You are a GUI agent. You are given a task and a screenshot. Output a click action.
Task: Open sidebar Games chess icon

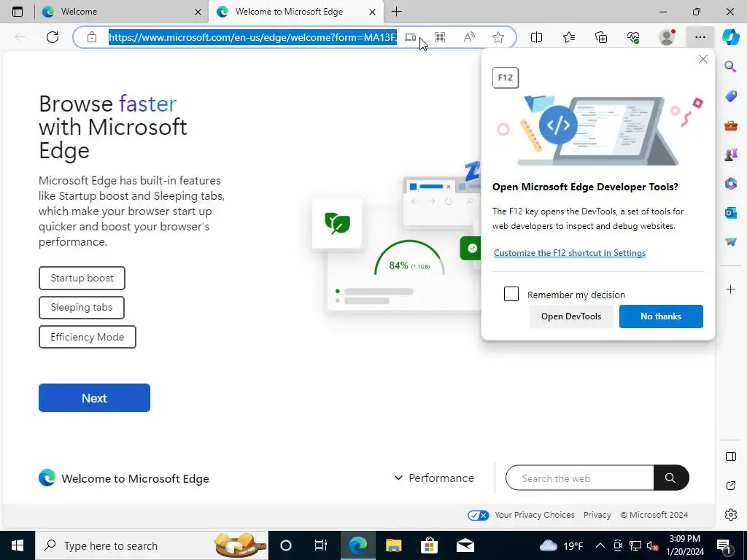731,155
